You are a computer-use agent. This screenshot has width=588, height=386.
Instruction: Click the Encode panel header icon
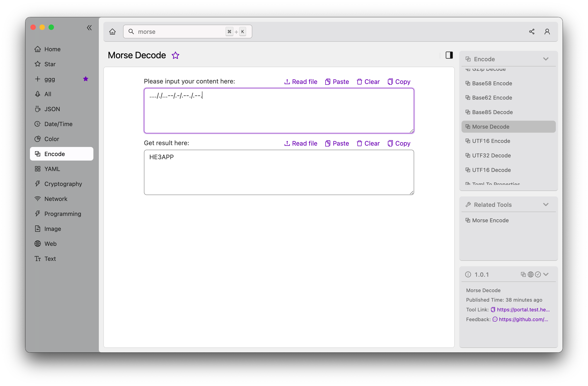(x=468, y=59)
